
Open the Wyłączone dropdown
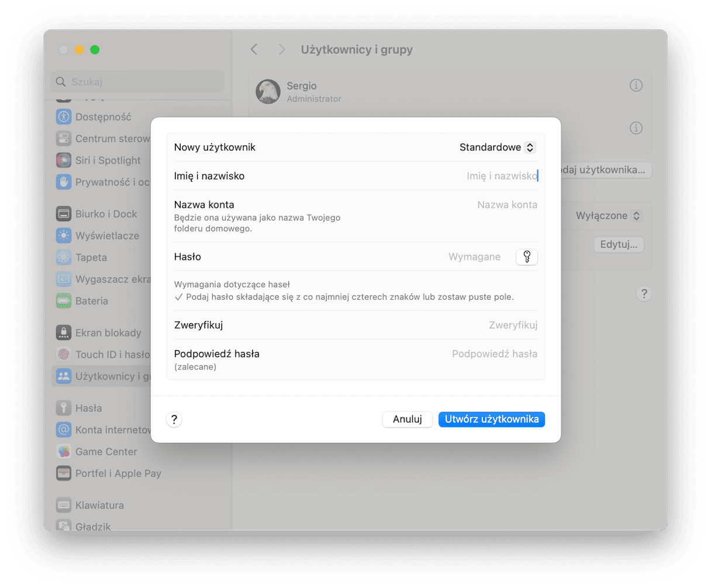point(608,216)
